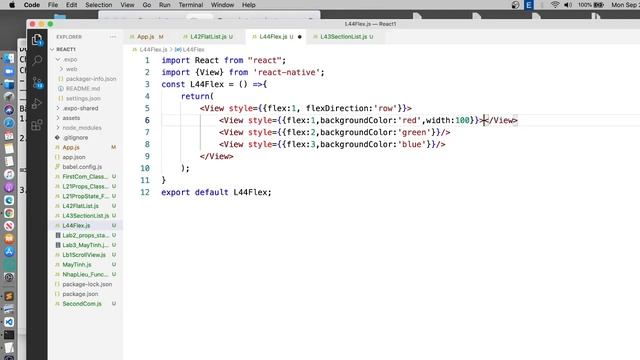The height and width of the screenshot is (360, 640).
Task: Collapse the .expo folder
Action: coord(70,59)
